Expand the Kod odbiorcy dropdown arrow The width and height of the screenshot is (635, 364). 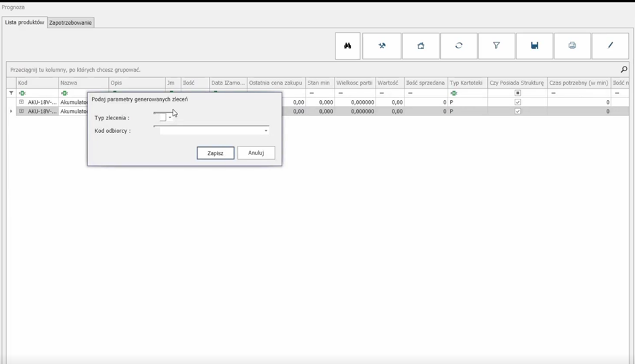[266, 131]
